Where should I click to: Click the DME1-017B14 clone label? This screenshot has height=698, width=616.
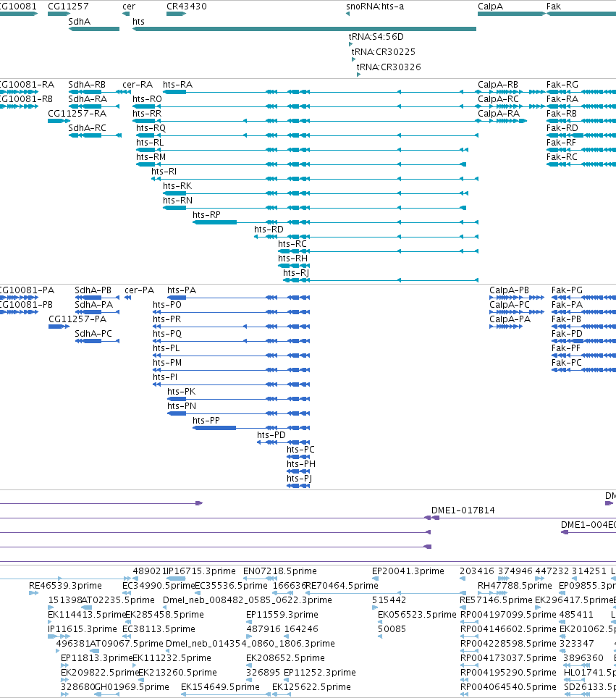pyautogui.click(x=463, y=510)
